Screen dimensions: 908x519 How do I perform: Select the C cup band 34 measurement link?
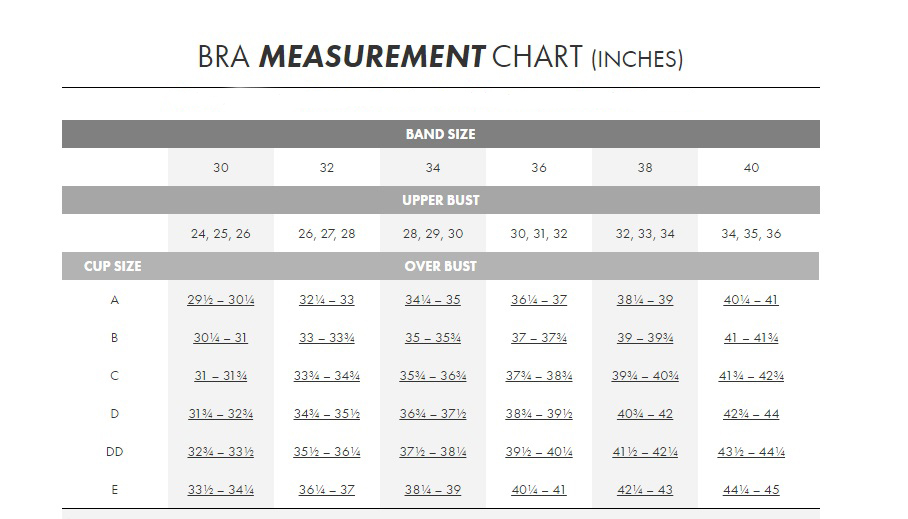tap(432, 376)
